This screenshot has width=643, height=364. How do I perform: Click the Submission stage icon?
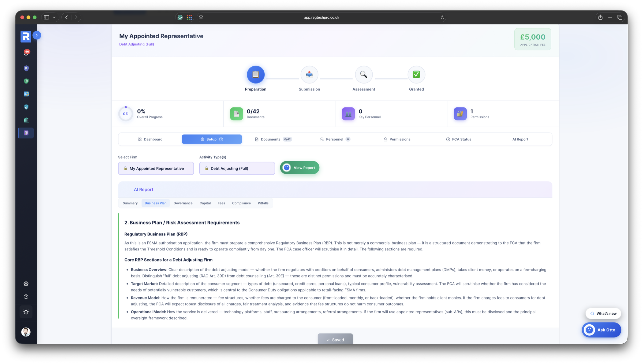pos(309,74)
